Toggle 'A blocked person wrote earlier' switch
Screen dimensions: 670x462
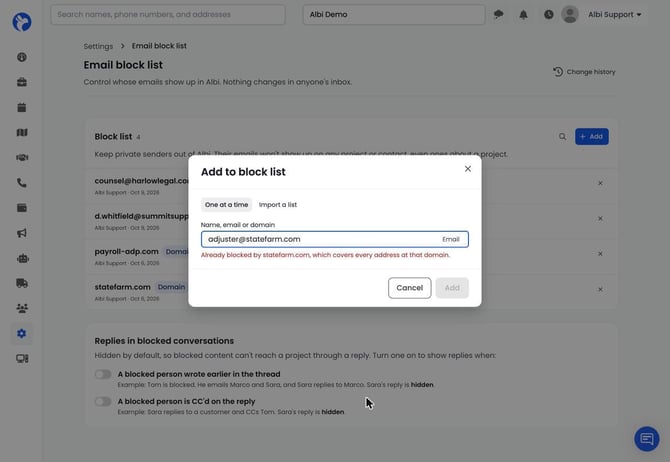click(x=103, y=374)
